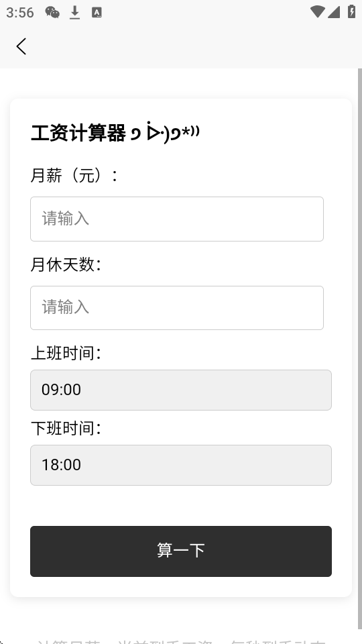Tap the 月薪（元）label
Image resolution: width=362 pixels, height=644 pixels.
pos(74,175)
